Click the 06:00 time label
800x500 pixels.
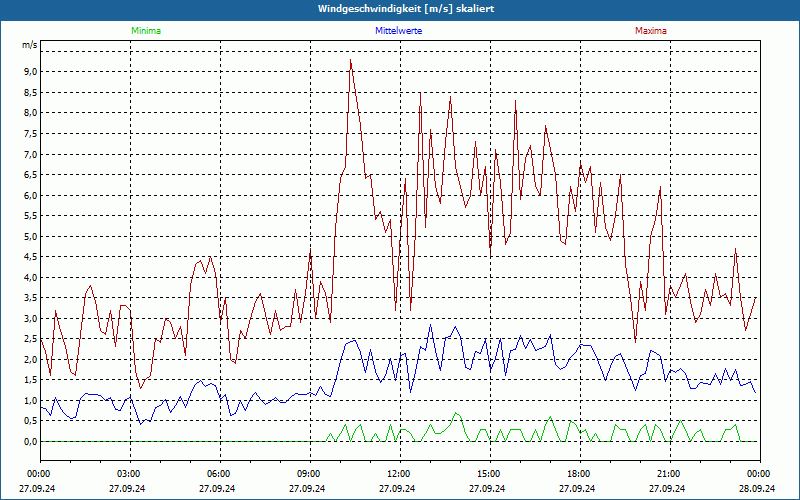(220, 474)
